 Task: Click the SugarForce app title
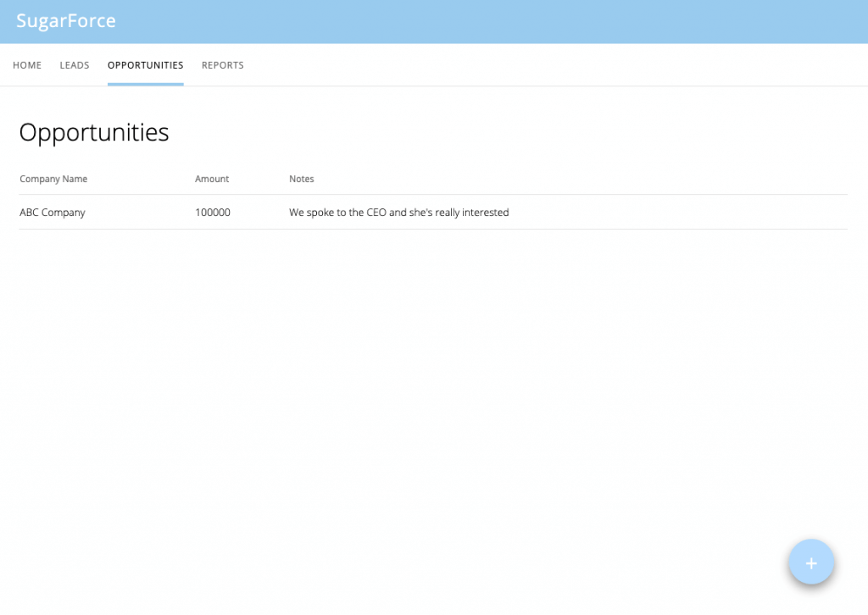tap(66, 21)
